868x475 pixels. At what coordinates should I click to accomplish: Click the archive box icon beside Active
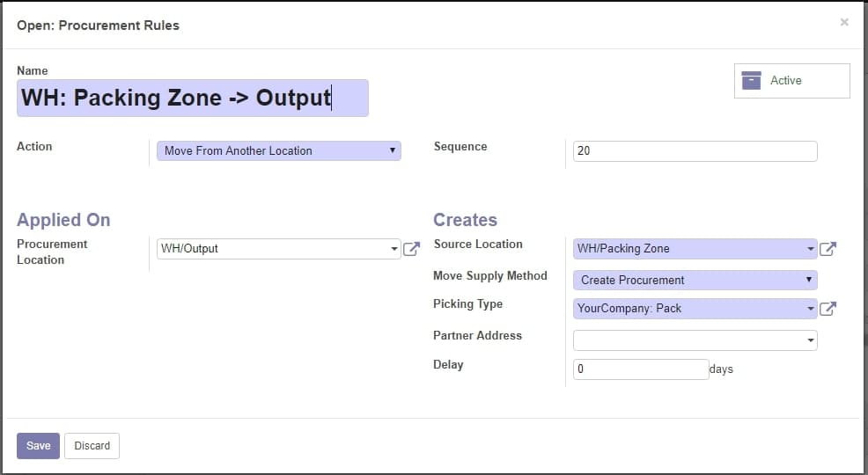click(751, 81)
